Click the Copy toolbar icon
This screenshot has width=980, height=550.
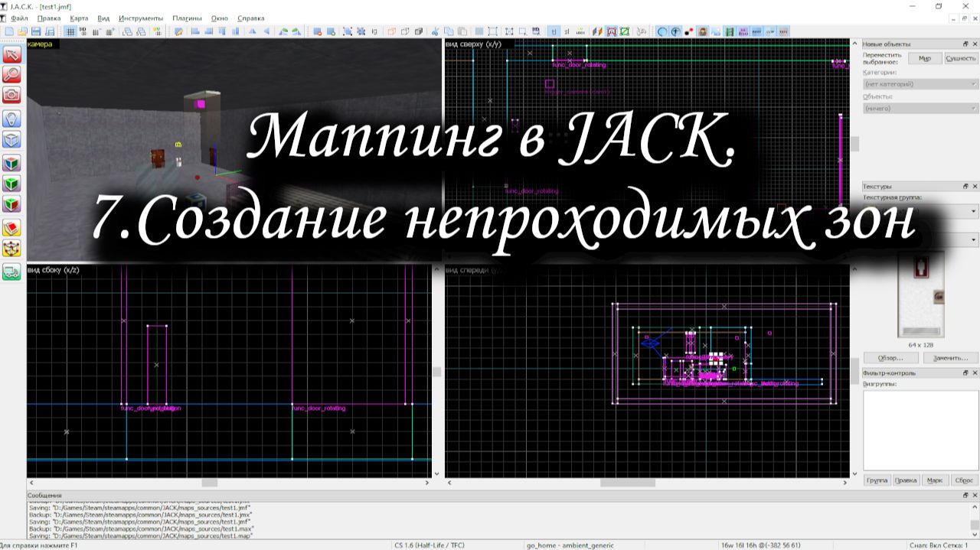(448, 31)
